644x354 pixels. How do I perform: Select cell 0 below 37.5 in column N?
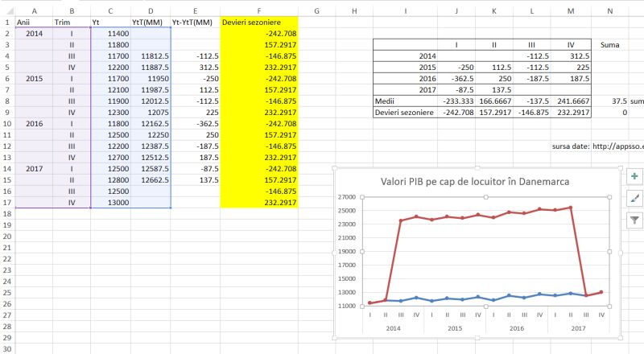[610, 113]
